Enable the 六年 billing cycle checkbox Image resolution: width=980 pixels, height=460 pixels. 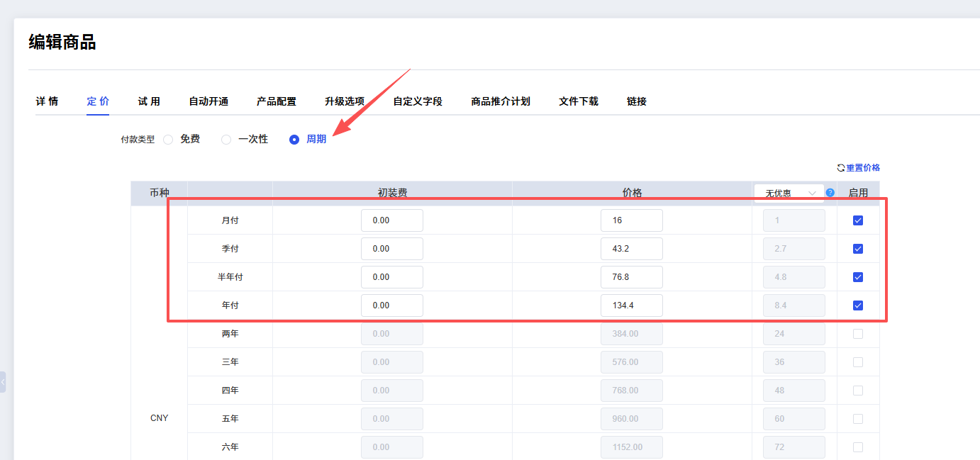pyautogui.click(x=858, y=447)
